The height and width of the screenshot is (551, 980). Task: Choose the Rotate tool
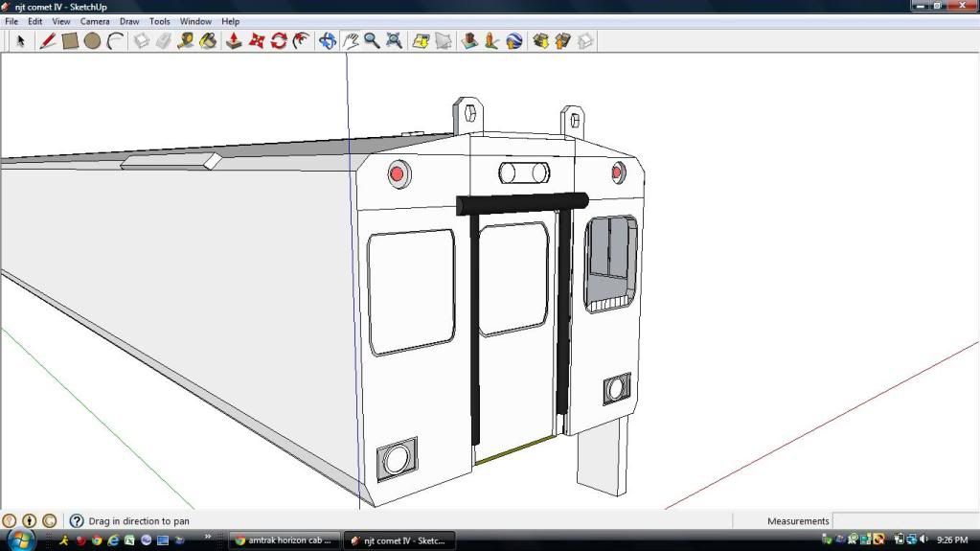pyautogui.click(x=279, y=41)
